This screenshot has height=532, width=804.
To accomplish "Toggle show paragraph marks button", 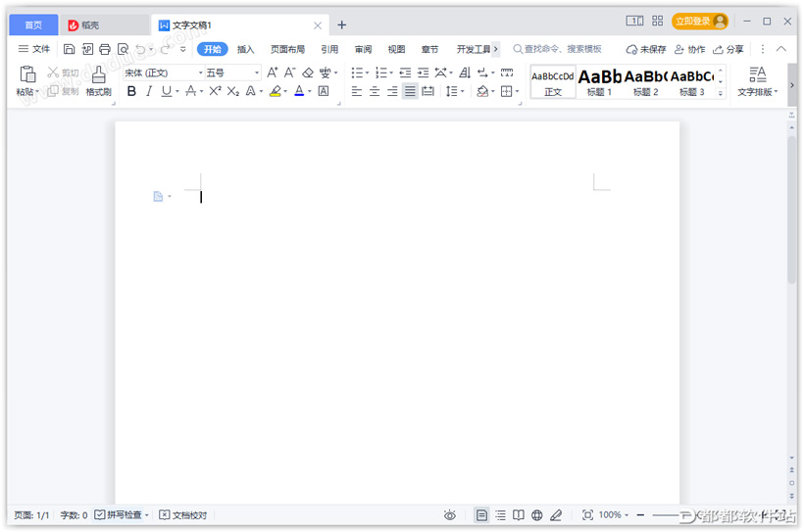I will tap(482, 73).
